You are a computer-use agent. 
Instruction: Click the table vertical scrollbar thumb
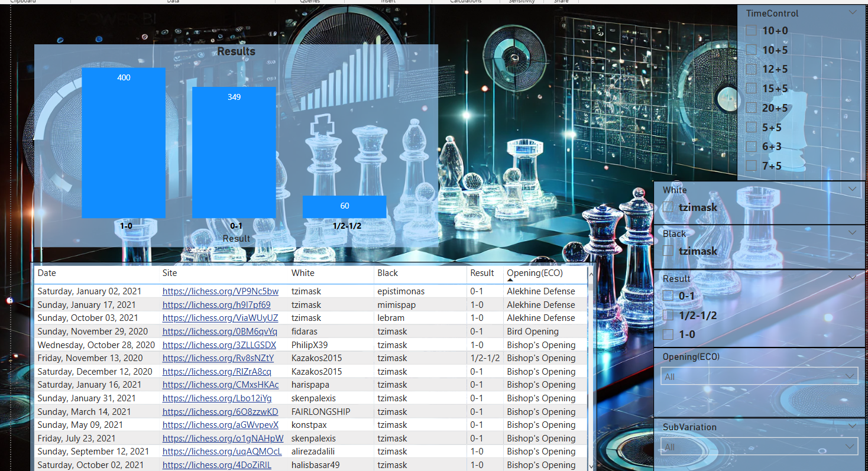591,288
